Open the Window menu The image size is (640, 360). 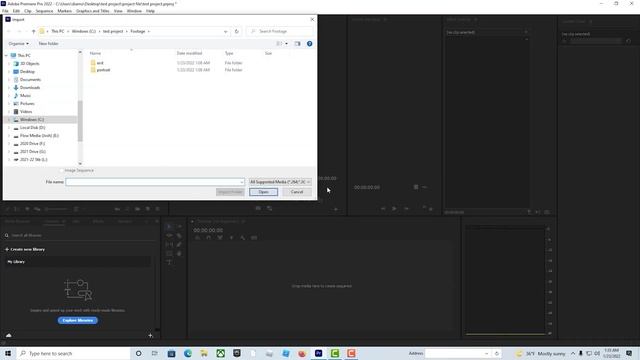tap(134, 11)
